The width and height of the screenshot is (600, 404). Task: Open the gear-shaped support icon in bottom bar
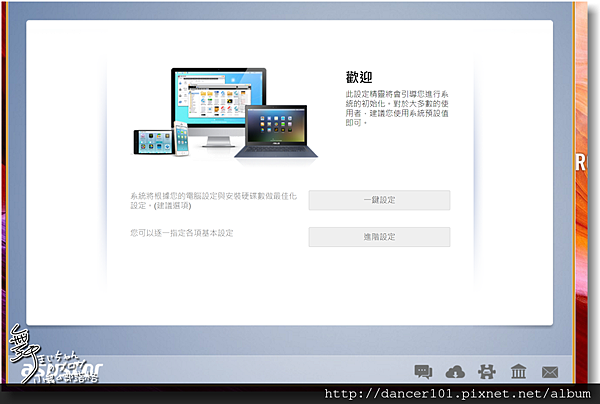(x=487, y=371)
